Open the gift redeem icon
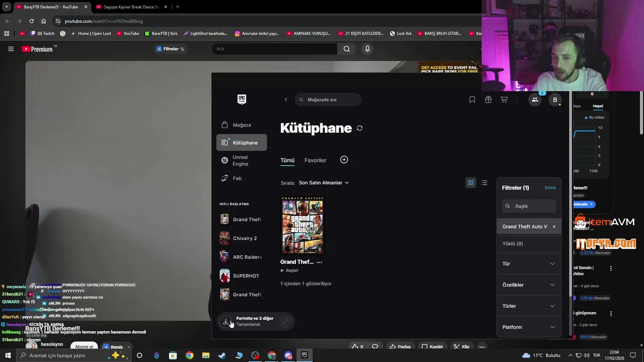 coord(488,100)
